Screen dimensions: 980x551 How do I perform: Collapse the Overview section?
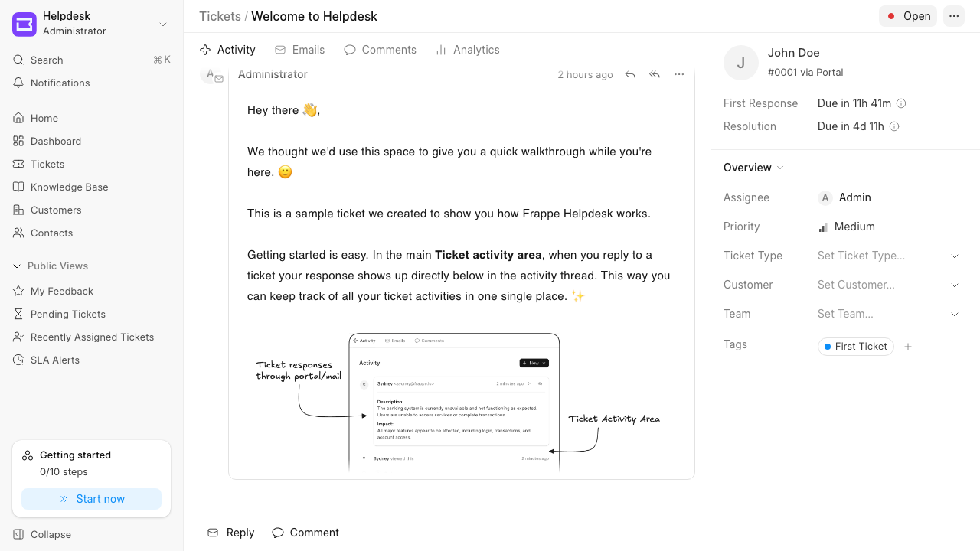tap(754, 168)
